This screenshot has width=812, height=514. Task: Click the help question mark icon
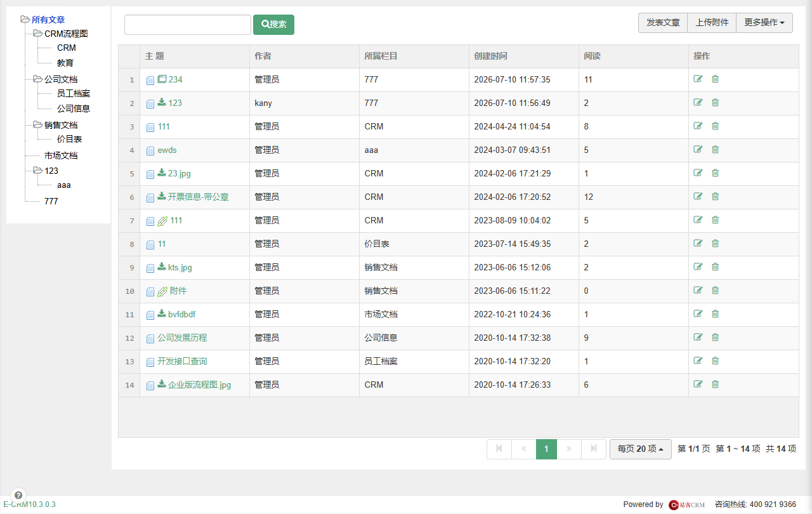[x=18, y=495]
